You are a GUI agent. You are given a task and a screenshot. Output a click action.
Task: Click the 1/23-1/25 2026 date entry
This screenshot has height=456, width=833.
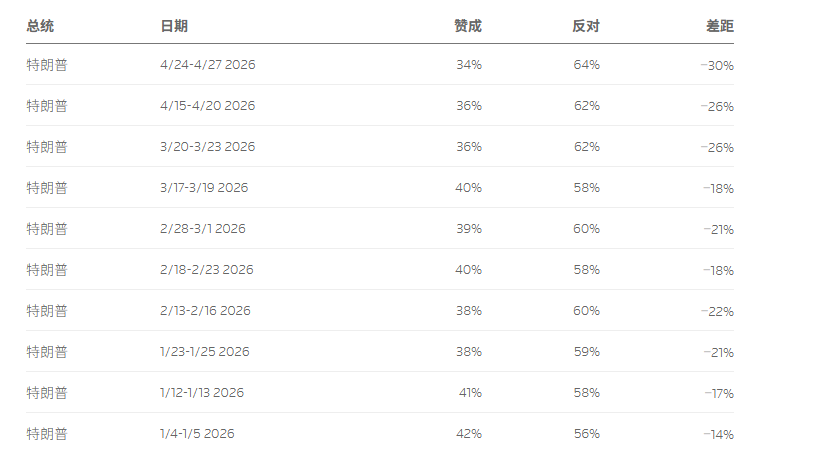click(x=204, y=352)
